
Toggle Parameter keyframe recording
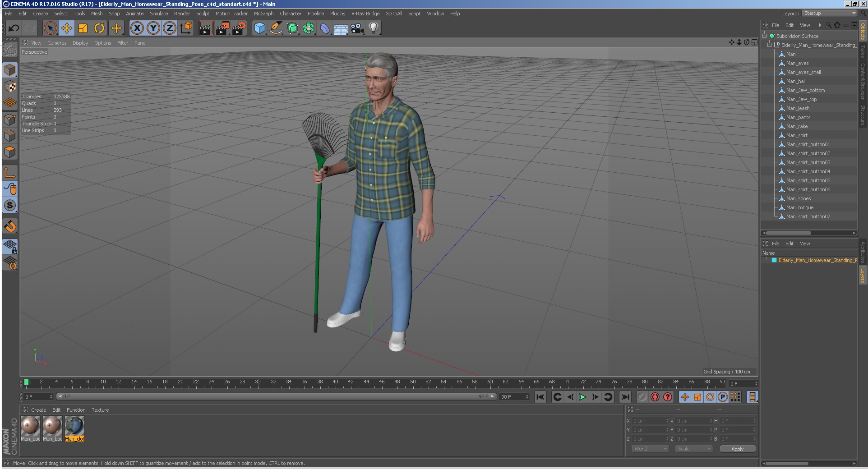723,397
